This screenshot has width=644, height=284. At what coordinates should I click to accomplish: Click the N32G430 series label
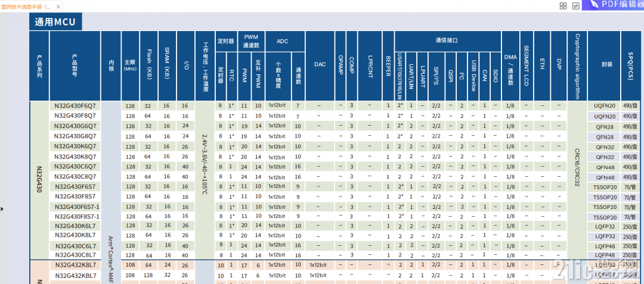point(39,180)
